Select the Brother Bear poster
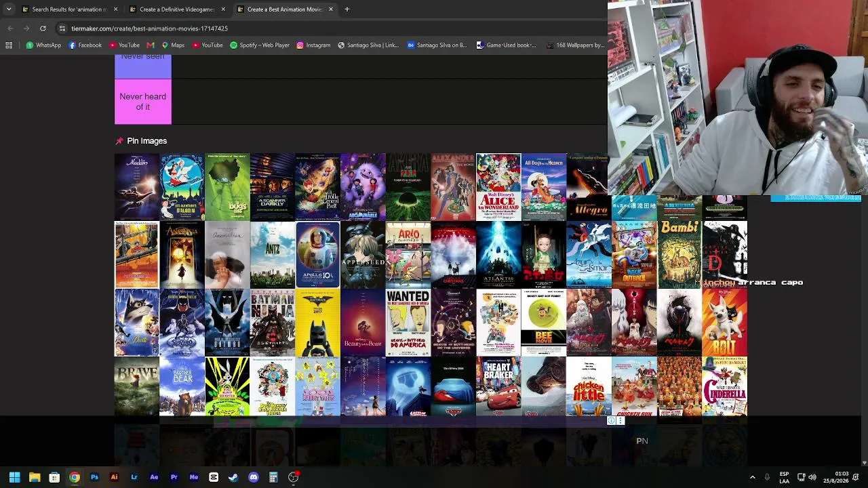868x488 pixels. 182,386
